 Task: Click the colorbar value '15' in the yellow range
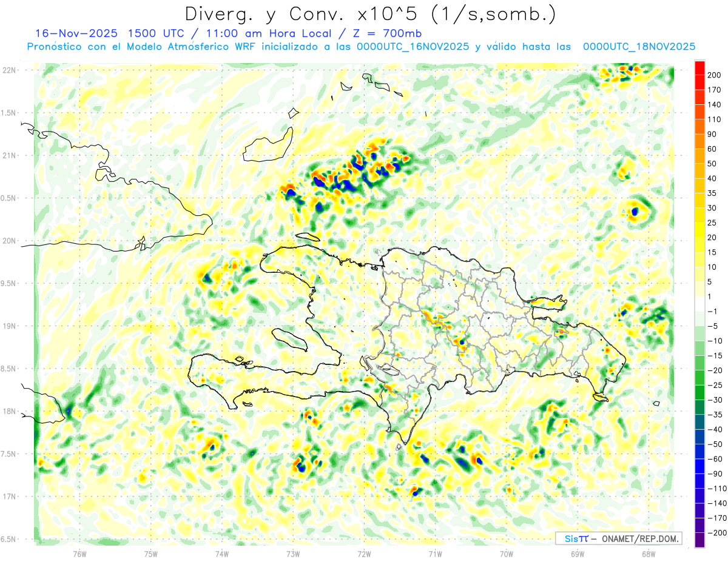[712, 252]
